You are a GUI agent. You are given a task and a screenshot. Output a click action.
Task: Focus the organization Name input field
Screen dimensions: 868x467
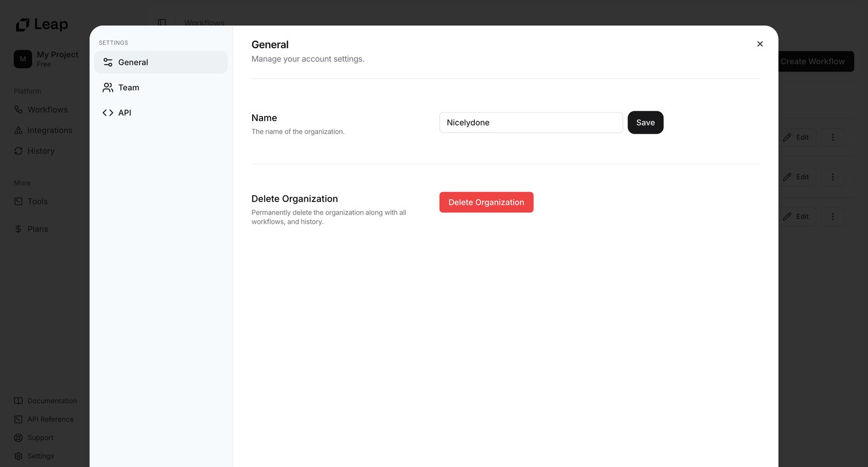[x=531, y=122]
